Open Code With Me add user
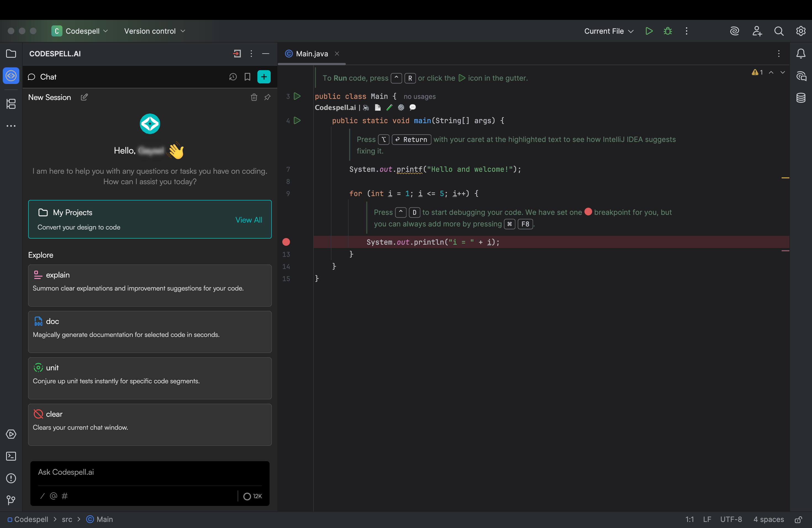Screen dimensions: 812x528 tap(757, 31)
